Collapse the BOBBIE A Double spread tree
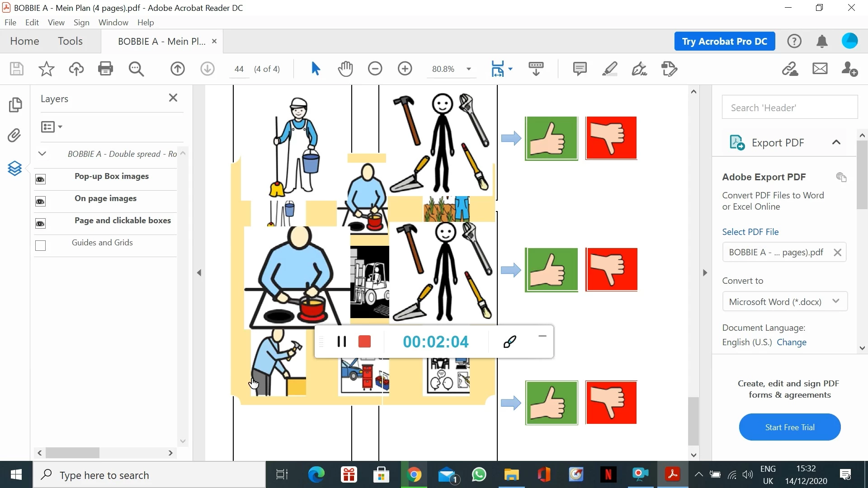This screenshot has height=488, width=868. 42,154
